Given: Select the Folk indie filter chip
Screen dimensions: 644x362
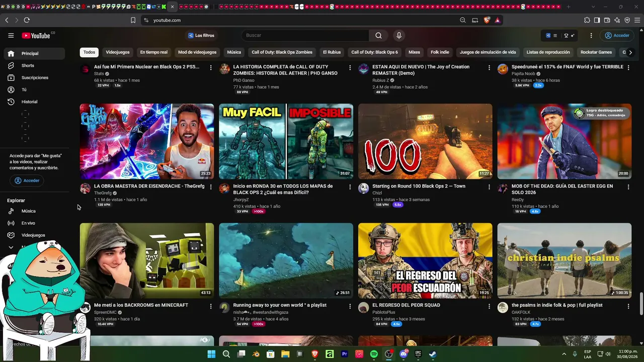Looking at the screenshot, I should point(440,52).
